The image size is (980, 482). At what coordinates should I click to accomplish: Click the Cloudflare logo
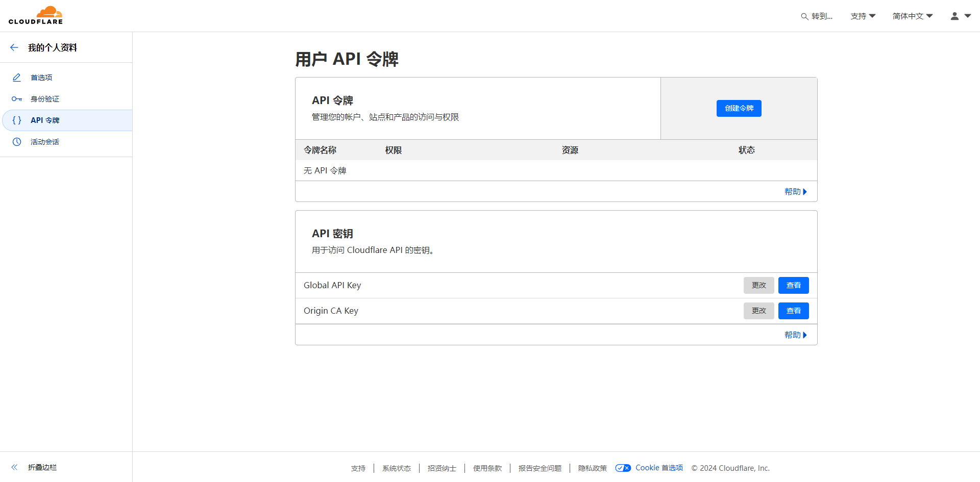pyautogui.click(x=36, y=15)
